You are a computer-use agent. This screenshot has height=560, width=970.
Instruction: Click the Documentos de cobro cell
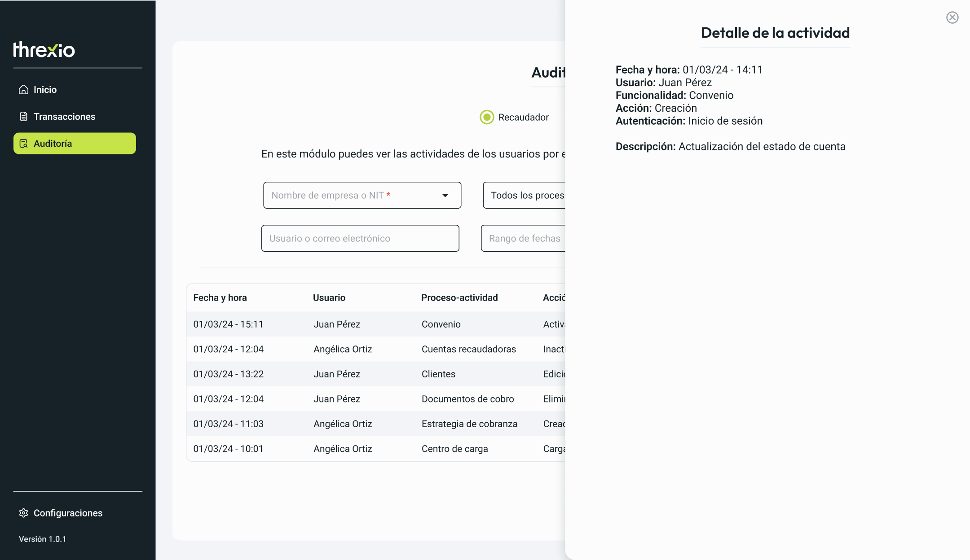click(467, 399)
